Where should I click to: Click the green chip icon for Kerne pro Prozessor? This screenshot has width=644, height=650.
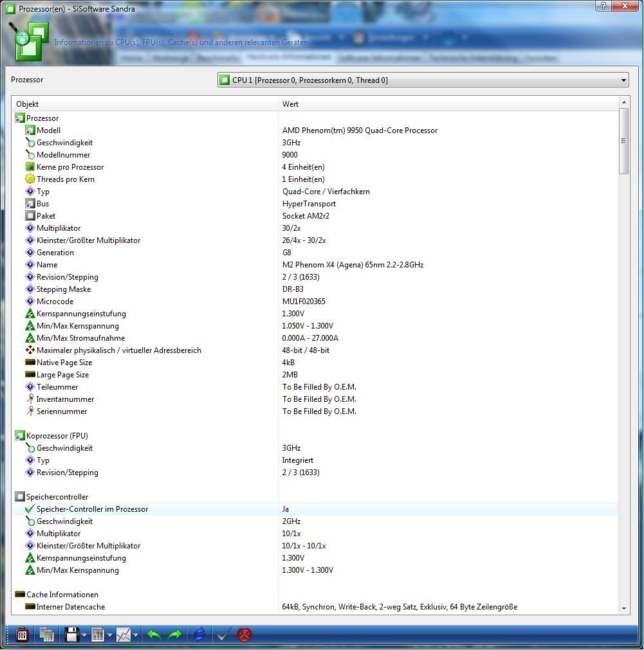pos(30,167)
